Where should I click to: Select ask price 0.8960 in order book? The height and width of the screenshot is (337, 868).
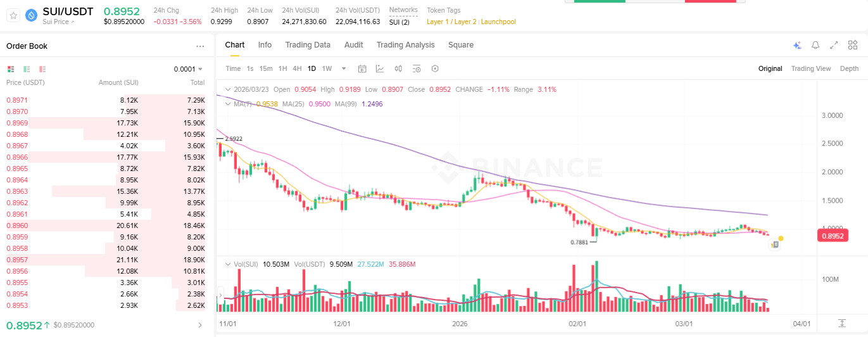point(17,226)
